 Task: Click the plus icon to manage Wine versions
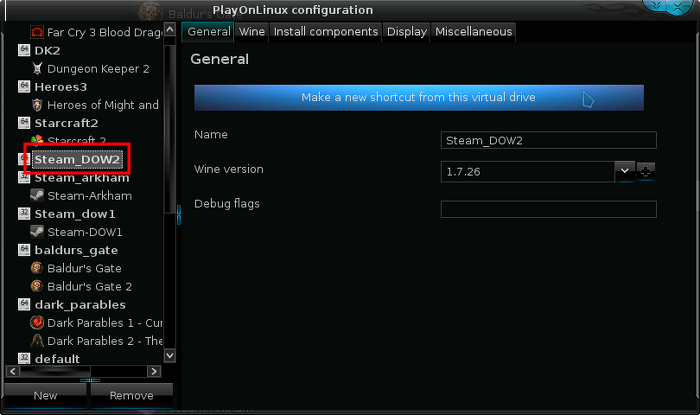point(646,170)
